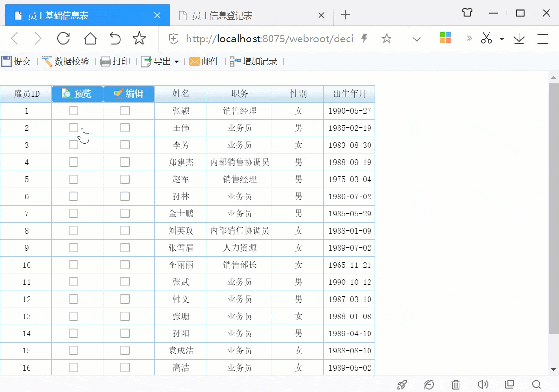Image resolution: width=559 pixels, height=392 pixels.
Task: Tick preview checkbox for 高洁
Action: point(73,367)
